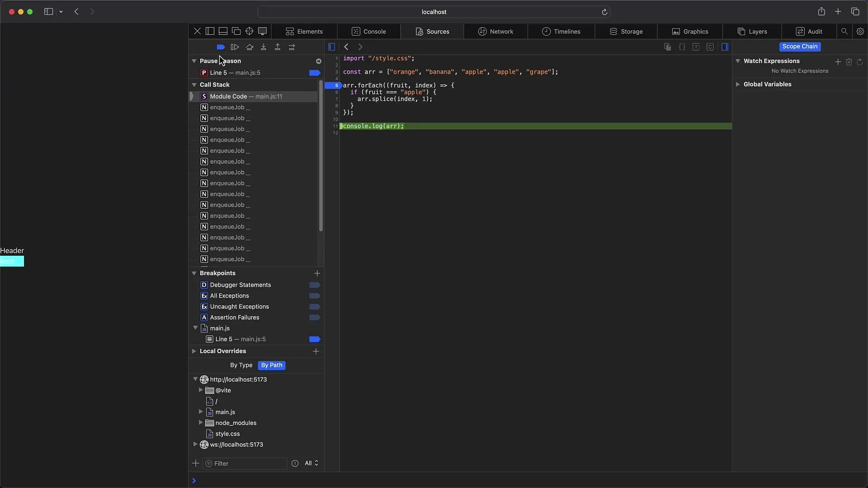Go back in the source history
Image resolution: width=868 pixels, height=488 pixels.
coord(346,47)
